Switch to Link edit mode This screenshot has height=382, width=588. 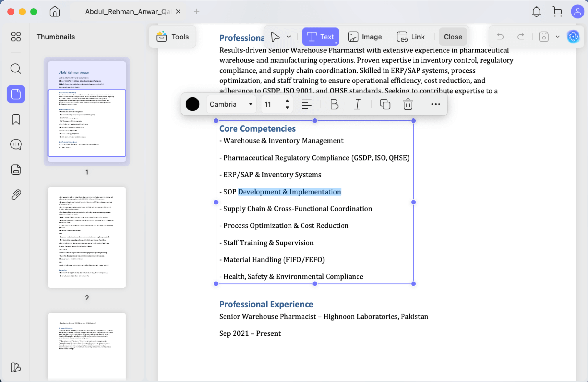point(411,37)
